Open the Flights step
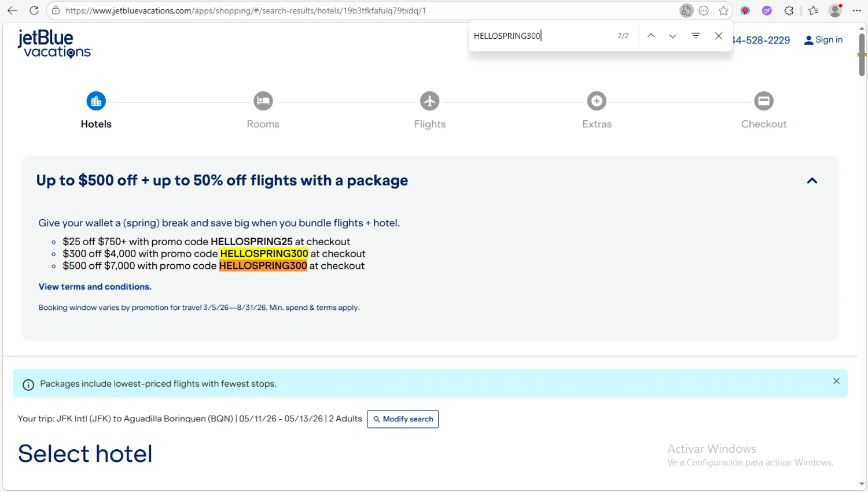Image resolution: width=868 pixels, height=492 pixels. tap(429, 101)
